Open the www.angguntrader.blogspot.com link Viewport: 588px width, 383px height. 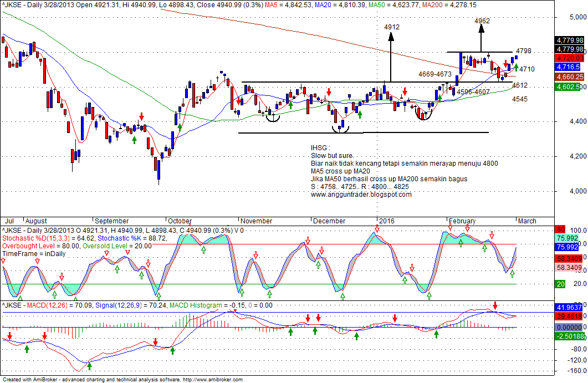click(x=361, y=195)
